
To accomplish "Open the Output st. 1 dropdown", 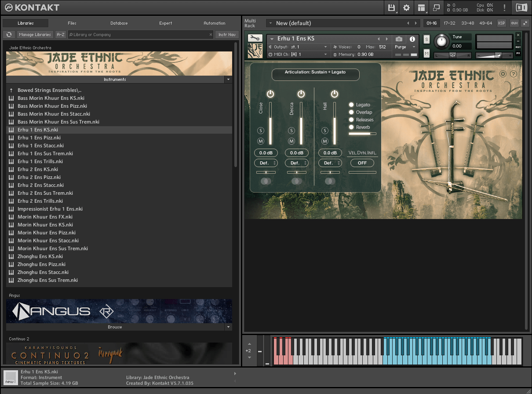I will pos(298,47).
